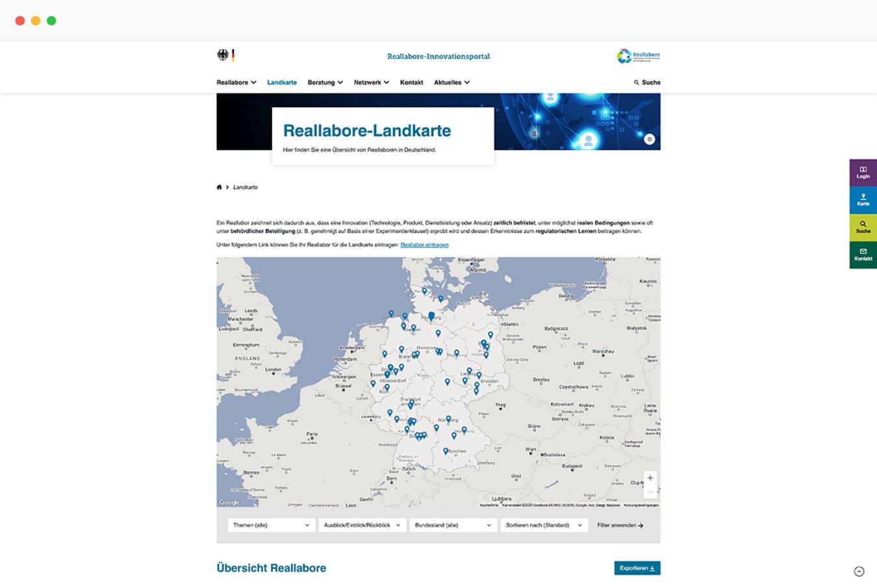
Task: Open the yellow Suche side tab
Action: coord(863,227)
